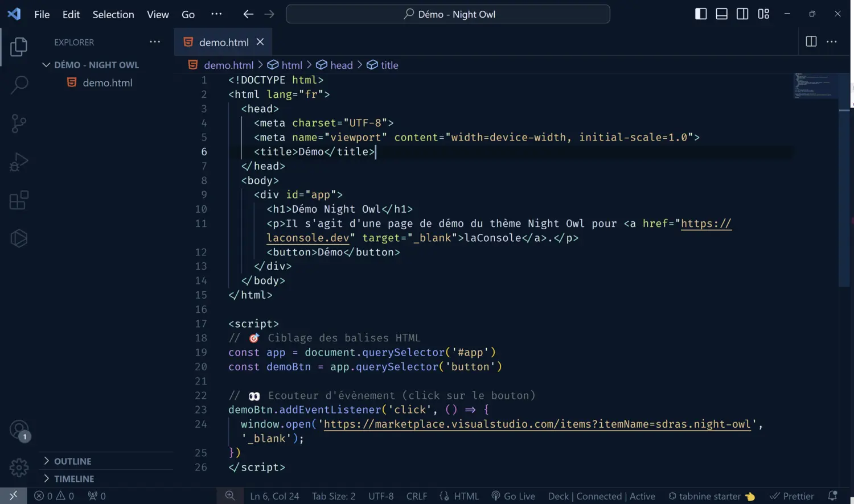Start the Go Live server

pos(513,496)
